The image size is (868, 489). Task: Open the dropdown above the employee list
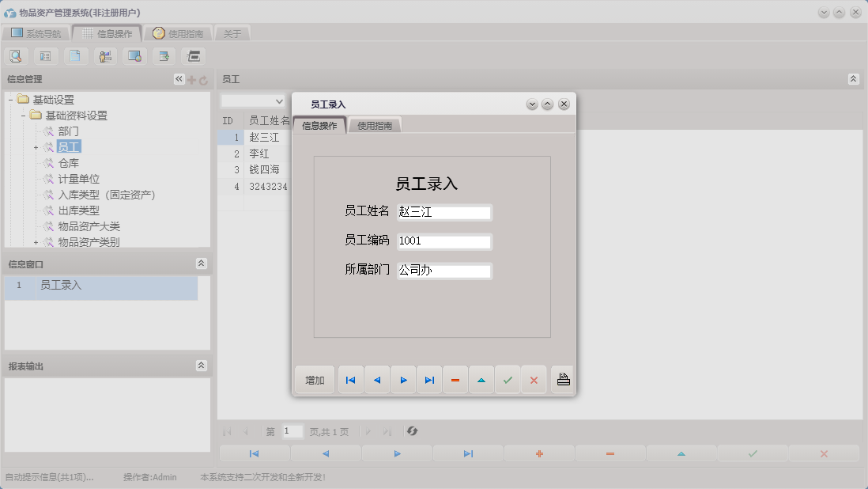tap(253, 101)
